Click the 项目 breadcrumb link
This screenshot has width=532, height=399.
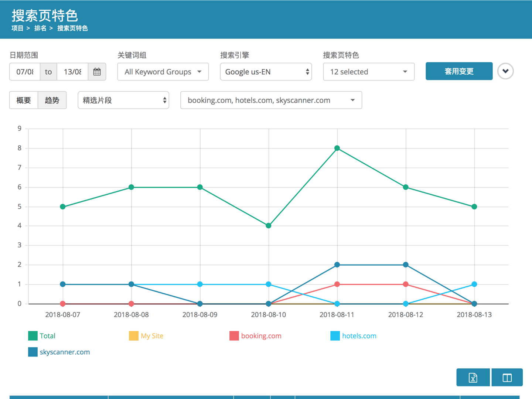(17, 28)
